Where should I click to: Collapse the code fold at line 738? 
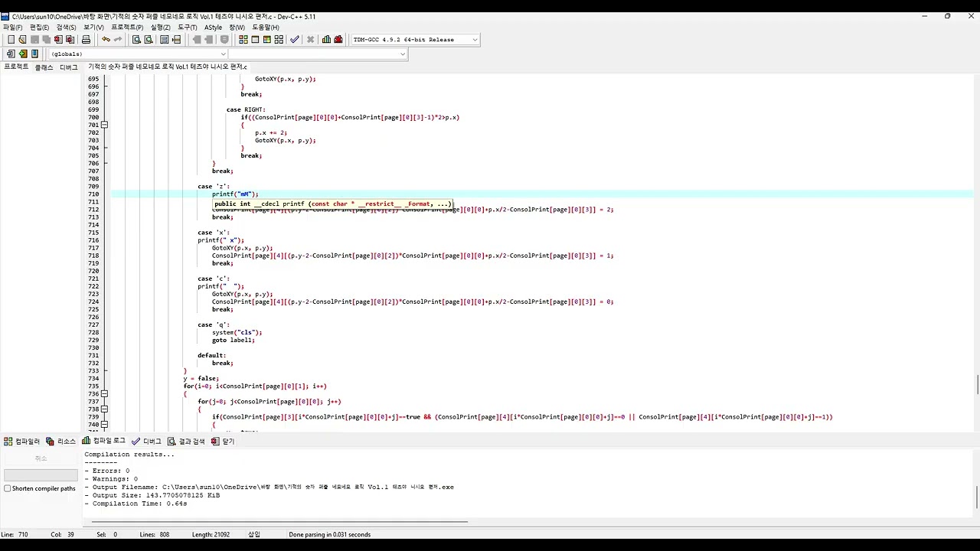(105, 409)
